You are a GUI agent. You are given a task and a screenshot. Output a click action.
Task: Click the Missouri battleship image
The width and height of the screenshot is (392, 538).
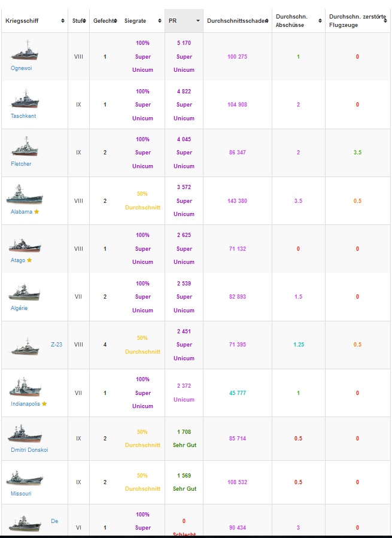pos(25,478)
